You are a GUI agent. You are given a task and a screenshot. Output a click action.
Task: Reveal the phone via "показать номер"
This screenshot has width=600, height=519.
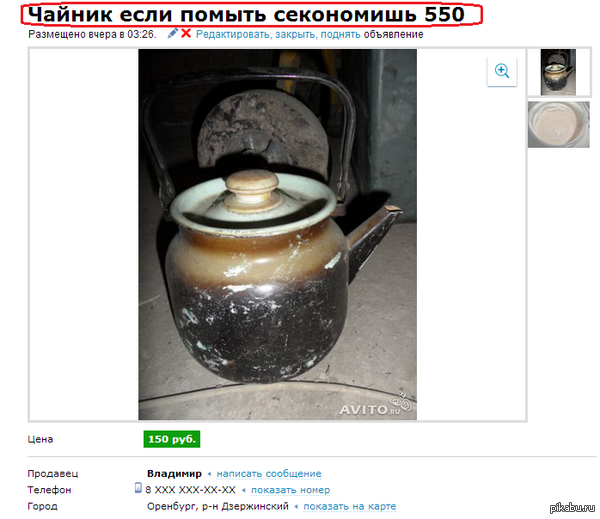(290, 490)
